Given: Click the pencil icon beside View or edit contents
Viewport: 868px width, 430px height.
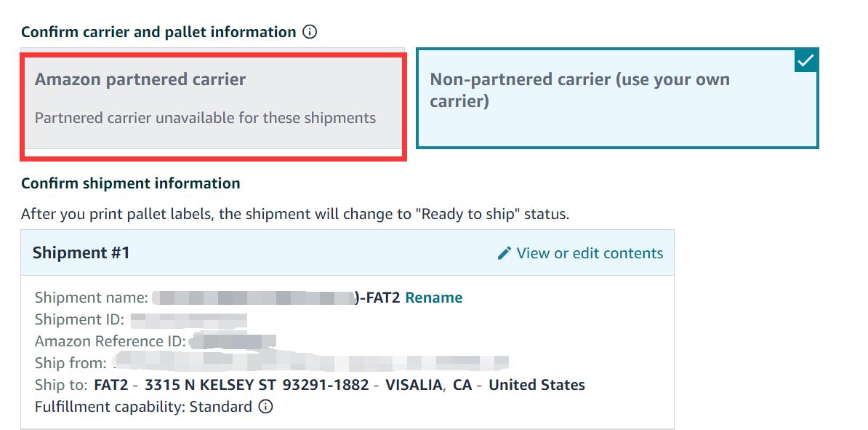Looking at the screenshot, I should click(x=504, y=253).
